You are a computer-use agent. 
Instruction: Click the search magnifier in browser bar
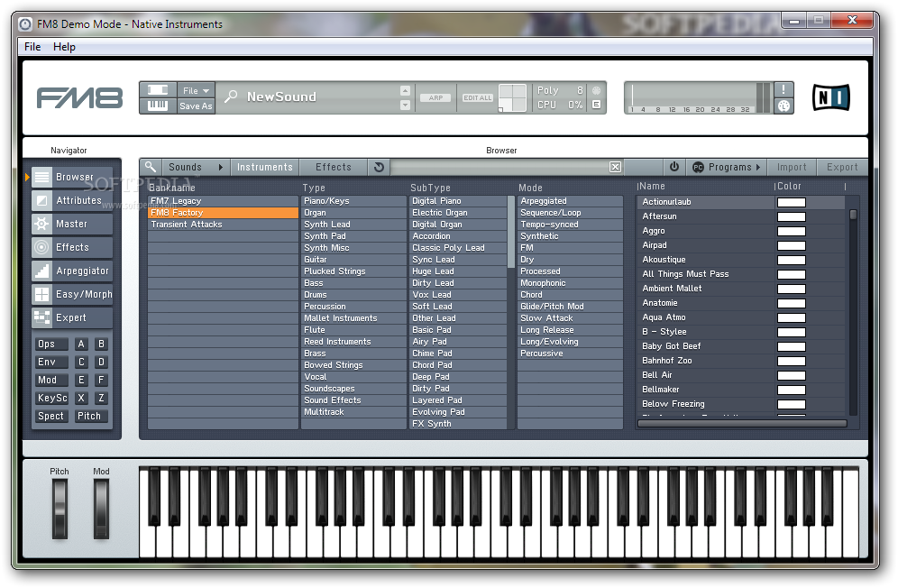click(150, 167)
